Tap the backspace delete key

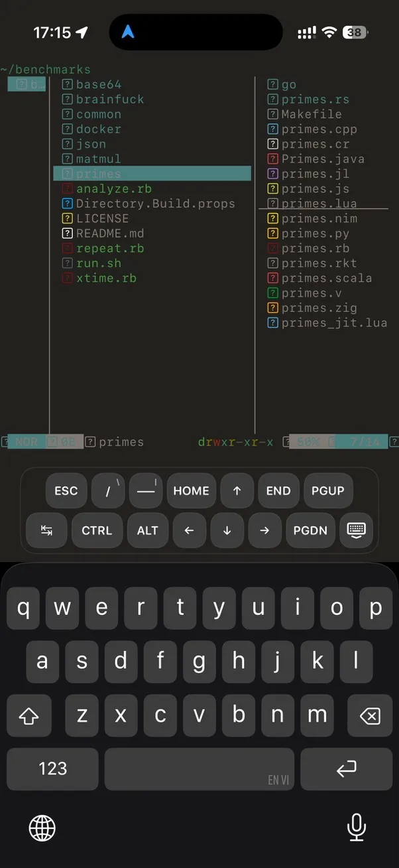click(369, 715)
